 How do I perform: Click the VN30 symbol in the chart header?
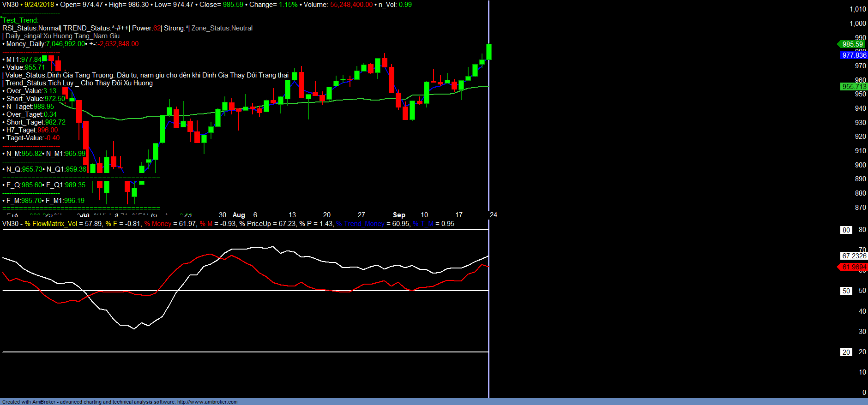[10, 5]
